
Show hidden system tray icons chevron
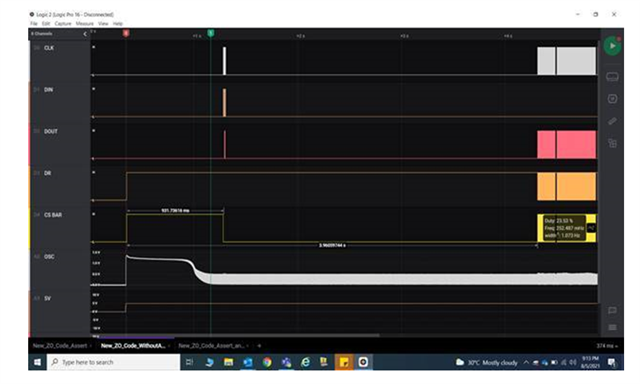pos(526,362)
